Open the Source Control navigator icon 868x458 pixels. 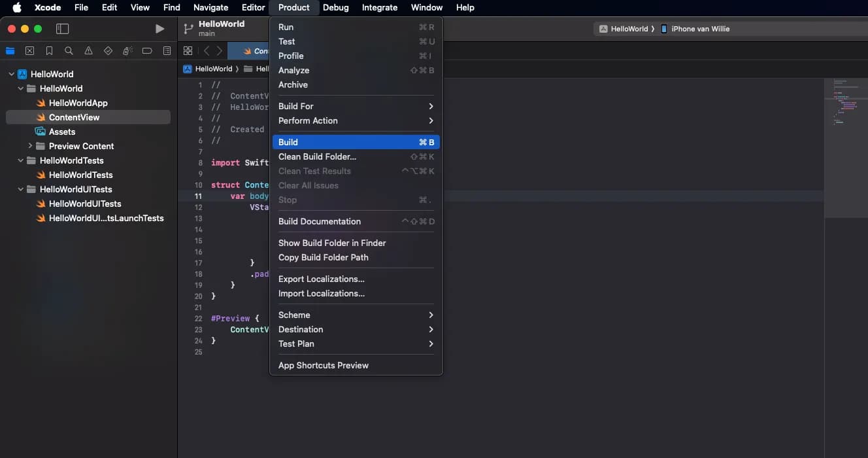[x=29, y=51]
